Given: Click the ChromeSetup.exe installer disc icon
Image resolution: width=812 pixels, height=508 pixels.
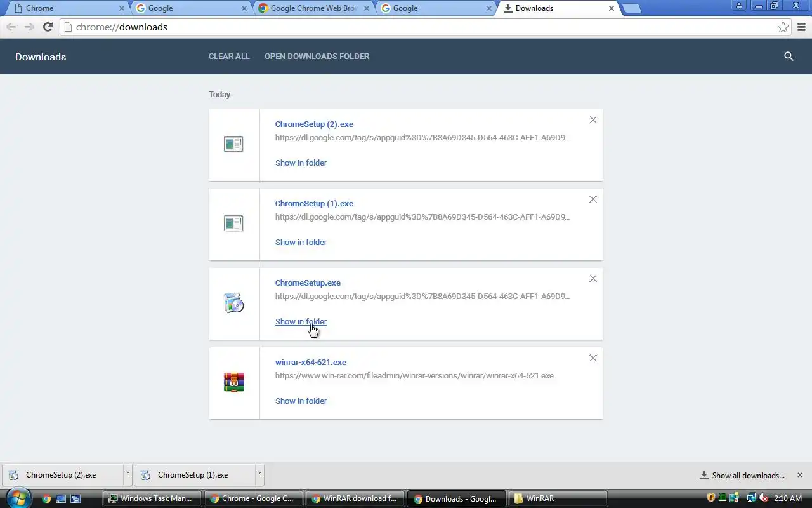Looking at the screenshot, I should click(233, 303).
